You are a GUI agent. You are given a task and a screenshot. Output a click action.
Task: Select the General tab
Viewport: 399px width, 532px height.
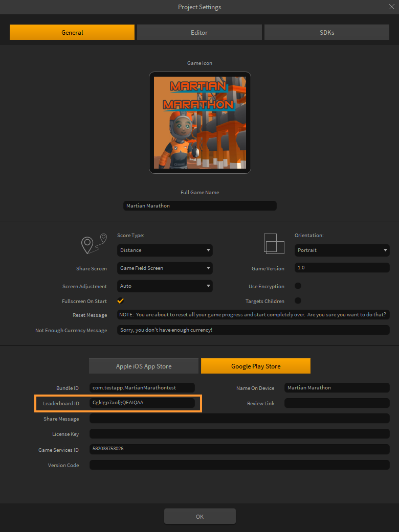(72, 32)
